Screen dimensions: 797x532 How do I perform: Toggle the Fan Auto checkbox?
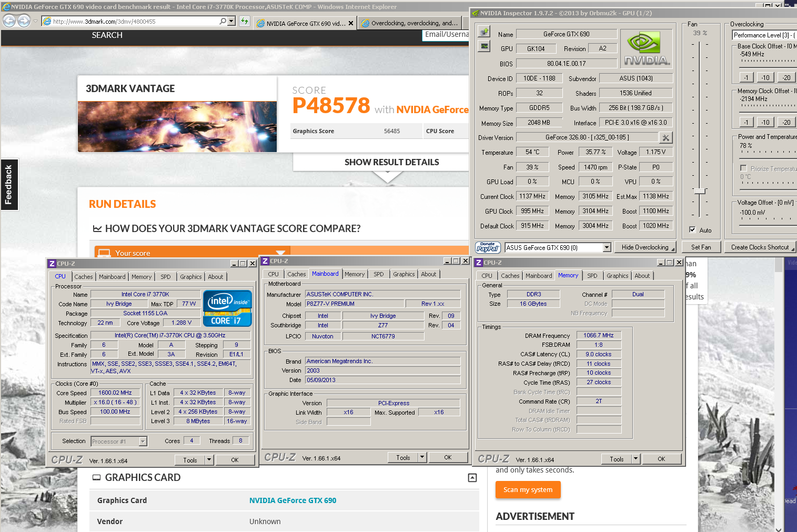coord(692,230)
